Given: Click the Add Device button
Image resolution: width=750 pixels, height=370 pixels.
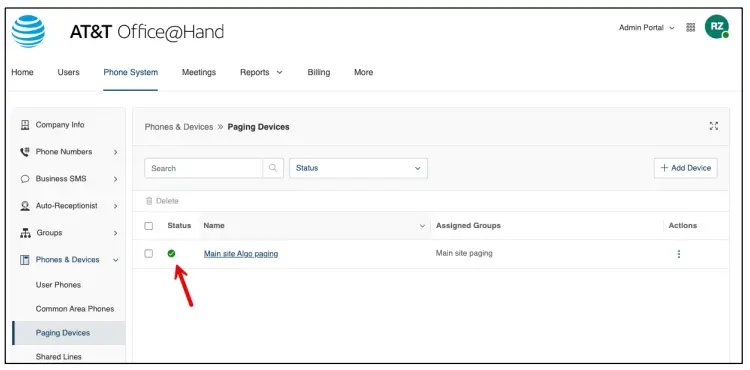Looking at the screenshot, I should click(685, 168).
